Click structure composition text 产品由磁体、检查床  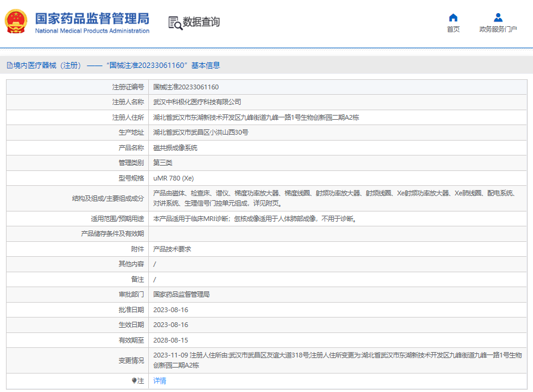334,198
